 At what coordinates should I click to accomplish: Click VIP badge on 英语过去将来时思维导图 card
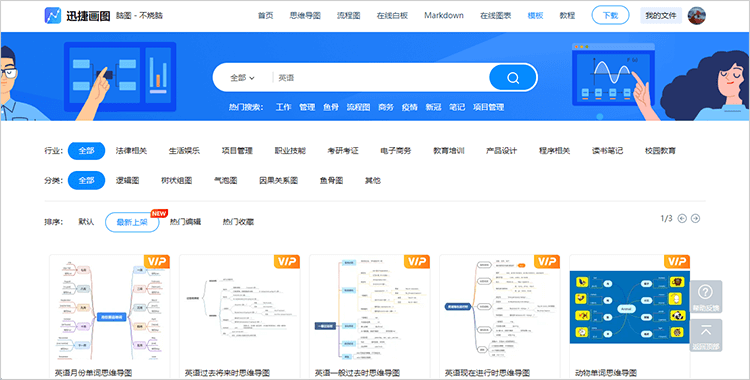(x=287, y=261)
